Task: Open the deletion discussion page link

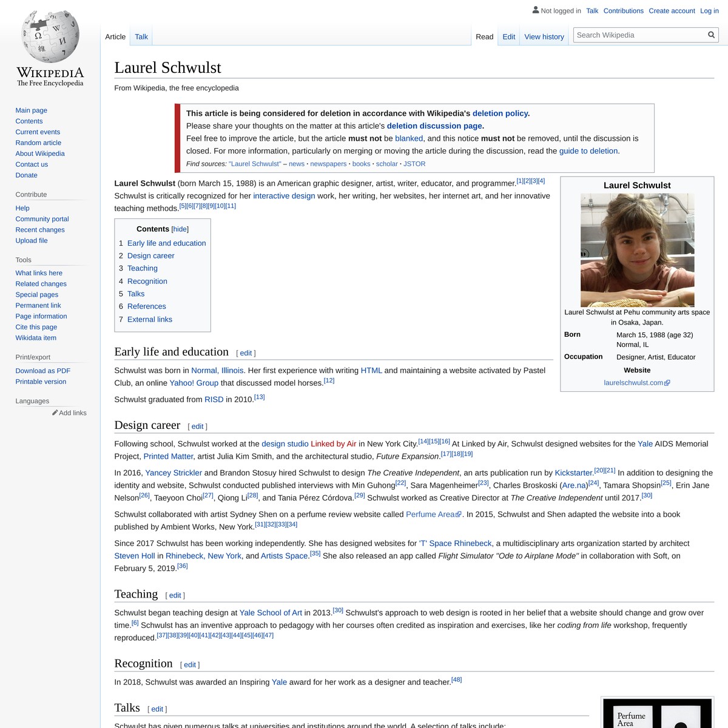Action: 434,126
